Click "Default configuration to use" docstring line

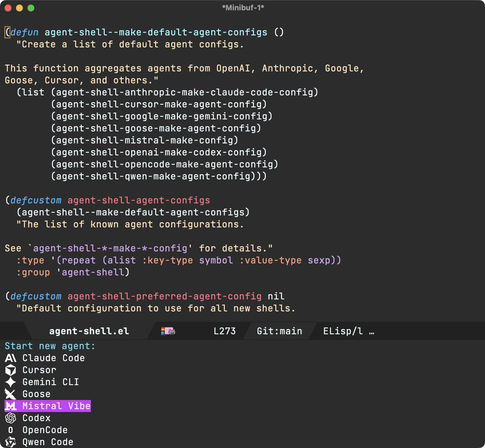(156, 309)
